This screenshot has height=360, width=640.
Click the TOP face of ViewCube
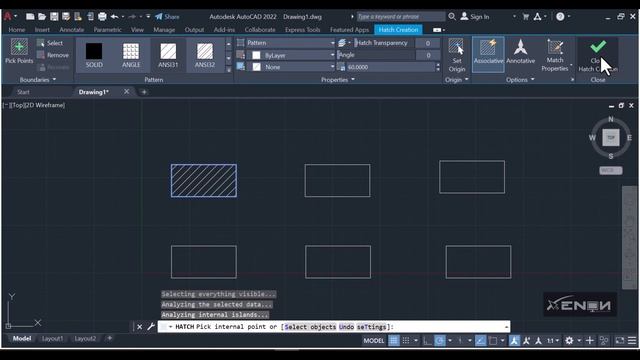pos(611,138)
